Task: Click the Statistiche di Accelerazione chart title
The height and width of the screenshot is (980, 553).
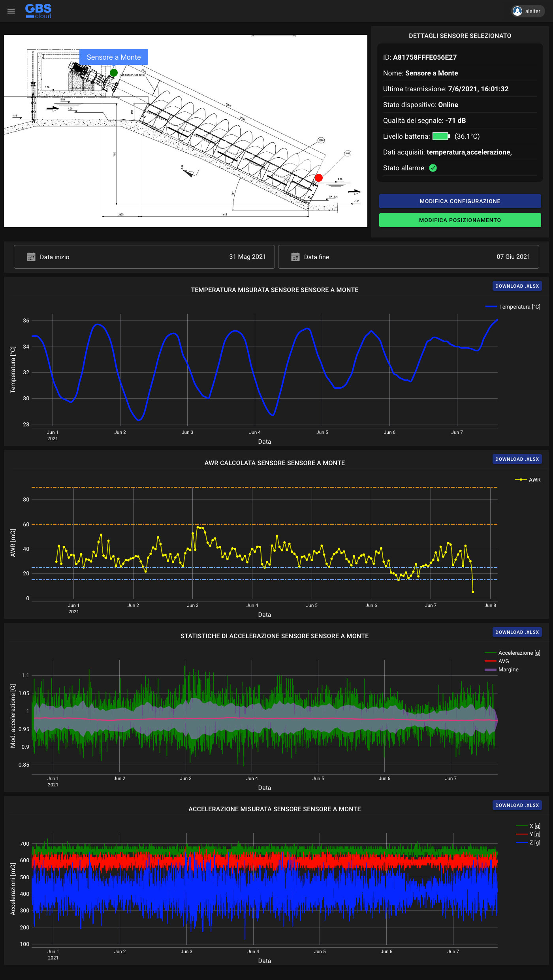Action: tap(275, 636)
